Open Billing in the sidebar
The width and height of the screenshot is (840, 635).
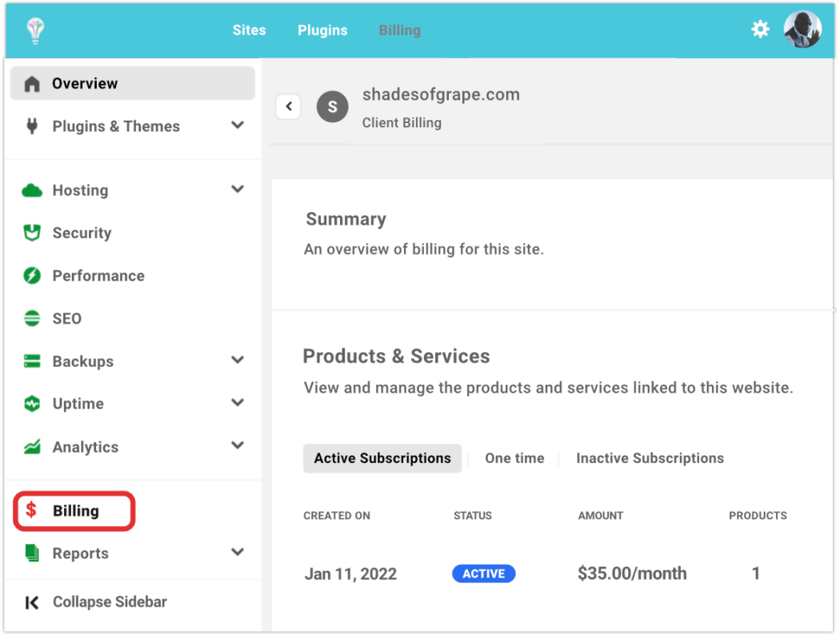[74, 511]
